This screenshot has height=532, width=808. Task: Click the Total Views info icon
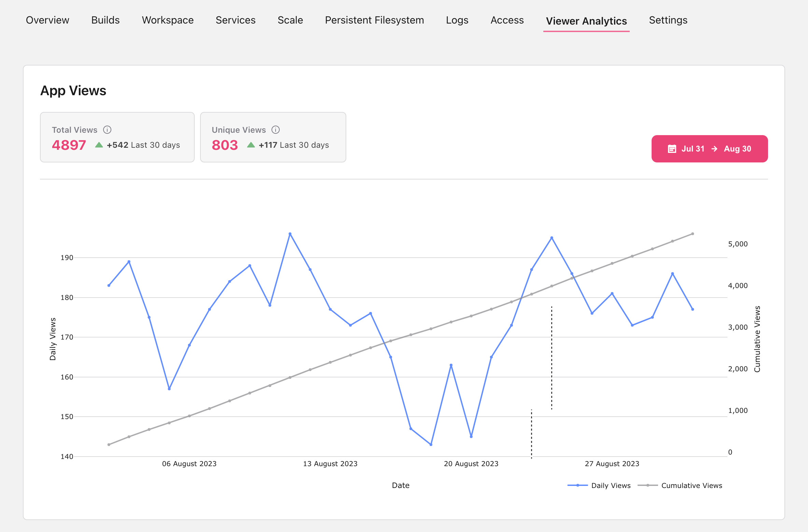pos(107,130)
